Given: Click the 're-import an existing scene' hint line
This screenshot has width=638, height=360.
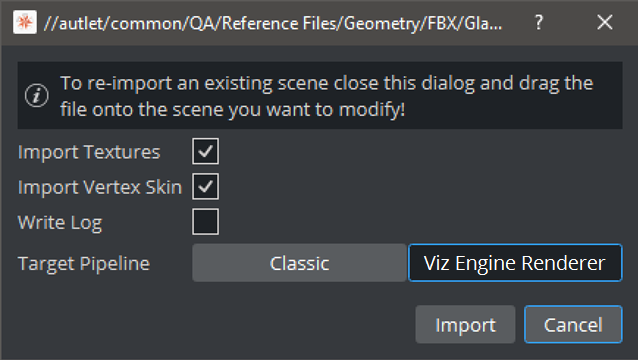Looking at the screenshot, I should click(x=327, y=83).
